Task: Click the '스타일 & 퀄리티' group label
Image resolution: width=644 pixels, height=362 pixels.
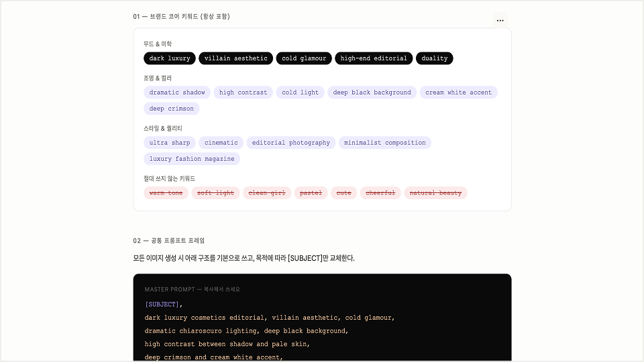Action: click(163, 129)
